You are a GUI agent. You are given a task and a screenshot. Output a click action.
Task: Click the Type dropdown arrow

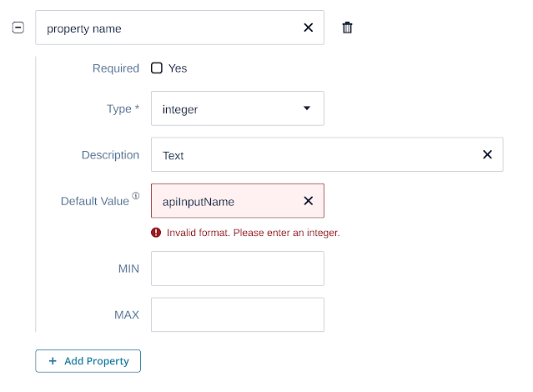(x=306, y=108)
